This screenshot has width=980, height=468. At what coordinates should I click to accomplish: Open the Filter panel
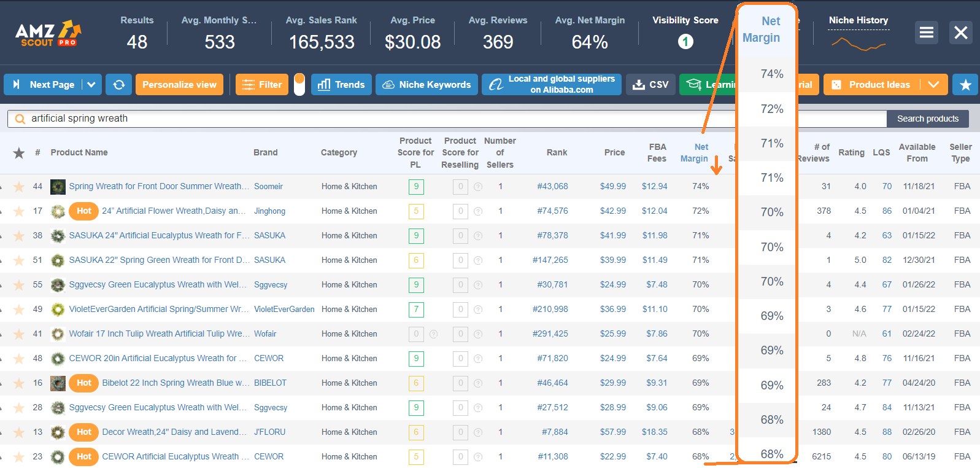262,85
